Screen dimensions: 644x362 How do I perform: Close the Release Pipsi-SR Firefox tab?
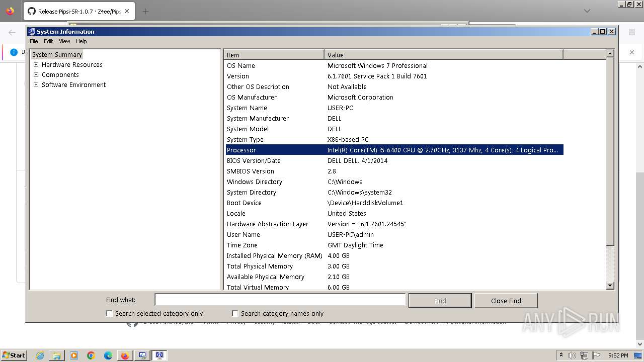(x=126, y=11)
